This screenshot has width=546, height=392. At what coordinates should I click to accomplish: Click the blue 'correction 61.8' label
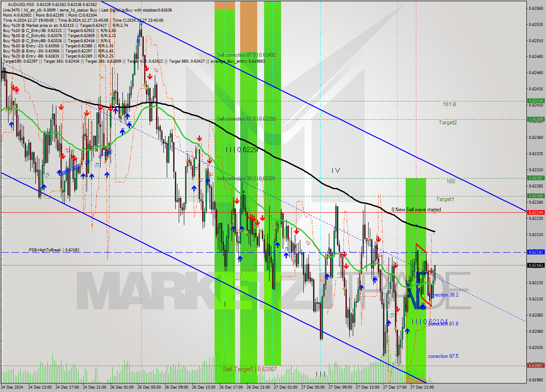tap(443, 324)
